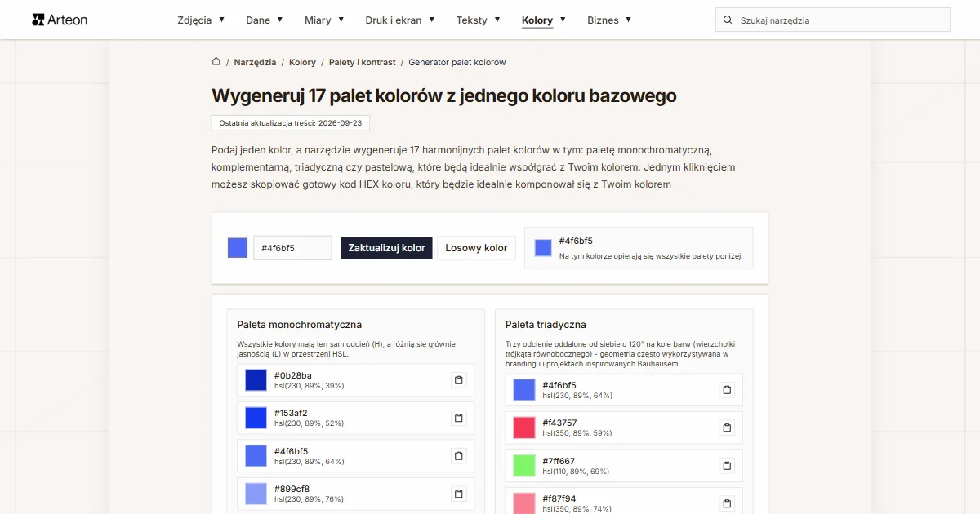Copy the #f87f94 color code
The height and width of the screenshot is (514, 980).
(727, 503)
